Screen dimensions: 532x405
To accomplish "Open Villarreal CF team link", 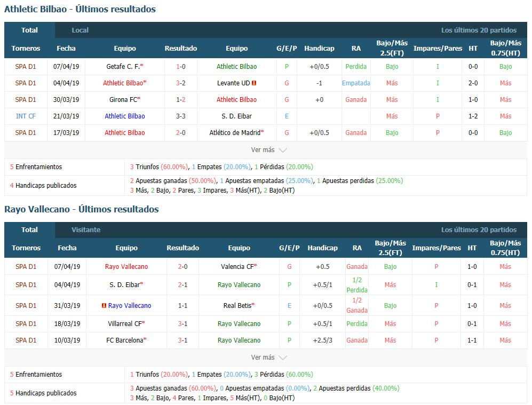I will [x=124, y=324].
